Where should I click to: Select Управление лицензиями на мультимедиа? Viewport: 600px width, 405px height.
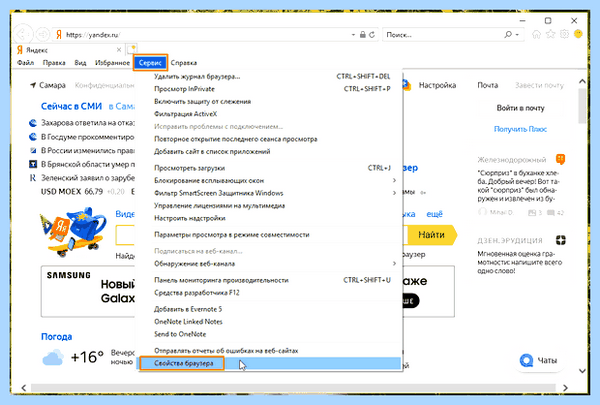[x=270, y=206]
